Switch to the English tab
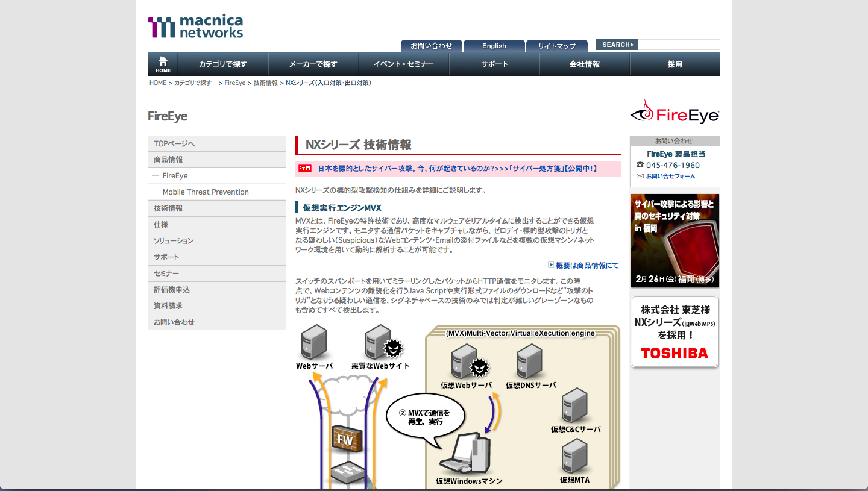 (x=494, y=46)
